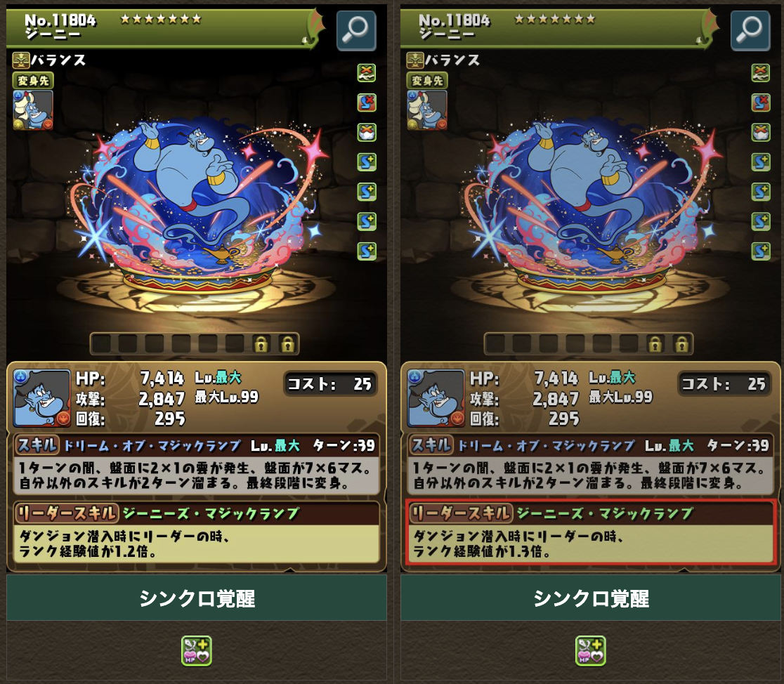The height and width of the screenshot is (684, 784).
Task: Tap the HP sync awakening icon, left panel
Action: click(197, 650)
